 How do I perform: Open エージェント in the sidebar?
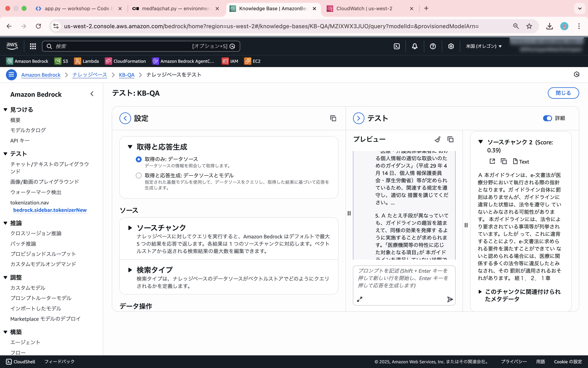(25, 342)
